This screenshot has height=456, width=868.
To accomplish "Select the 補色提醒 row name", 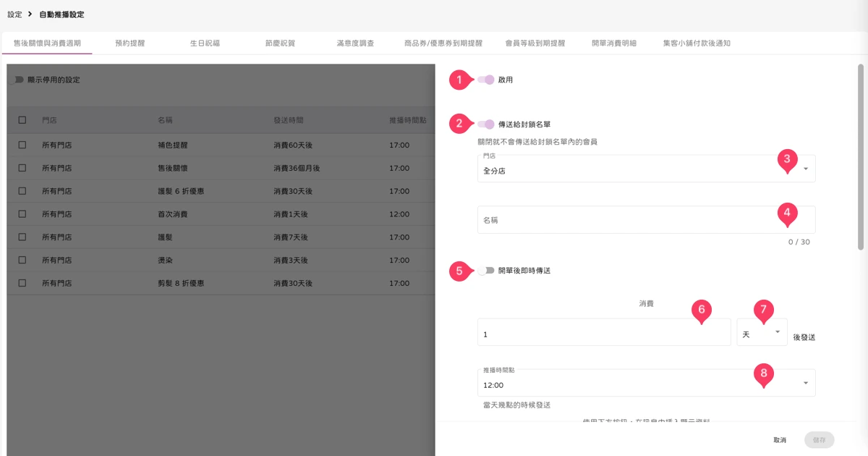I will 173,145.
